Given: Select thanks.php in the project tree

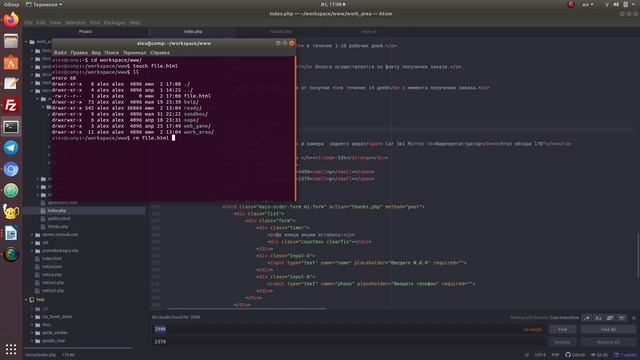Looking at the screenshot, I should click(x=58, y=227).
